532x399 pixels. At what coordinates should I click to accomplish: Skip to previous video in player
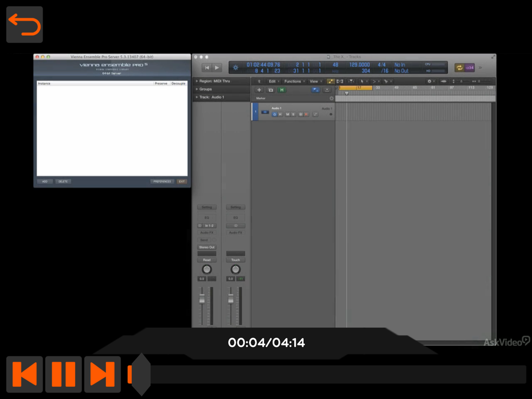click(x=24, y=374)
